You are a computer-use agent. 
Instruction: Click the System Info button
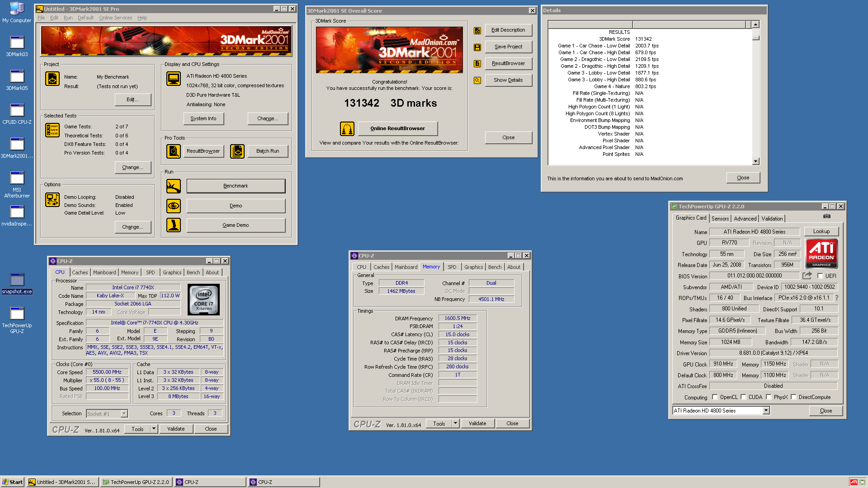203,119
